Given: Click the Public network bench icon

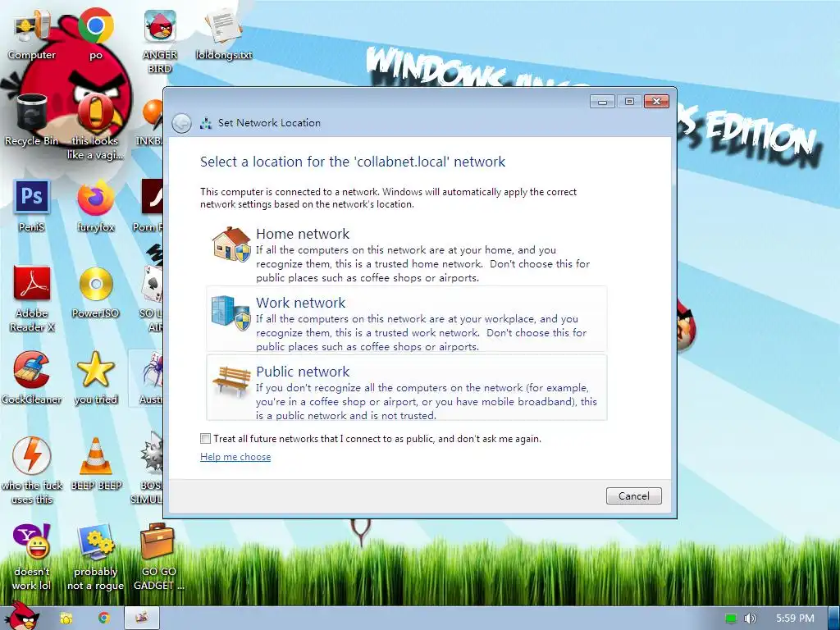Looking at the screenshot, I should tap(231, 381).
